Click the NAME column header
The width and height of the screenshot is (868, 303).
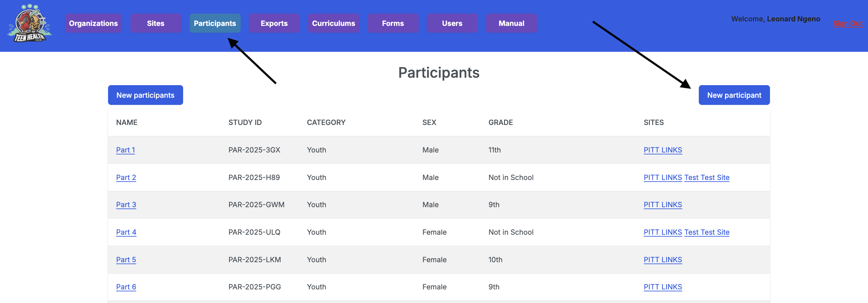pyautogui.click(x=127, y=122)
